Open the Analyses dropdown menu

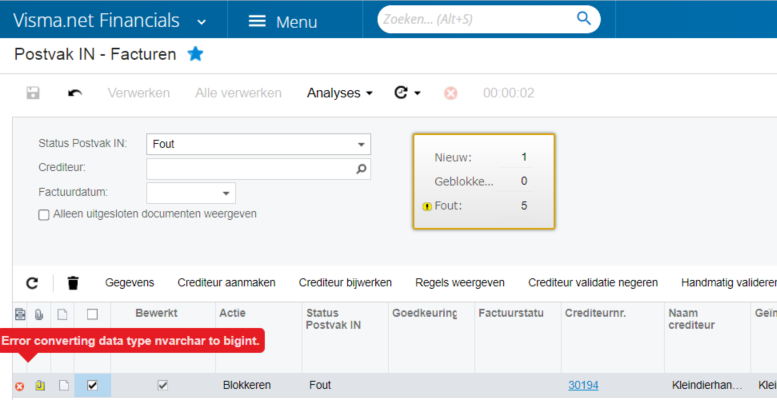point(339,93)
